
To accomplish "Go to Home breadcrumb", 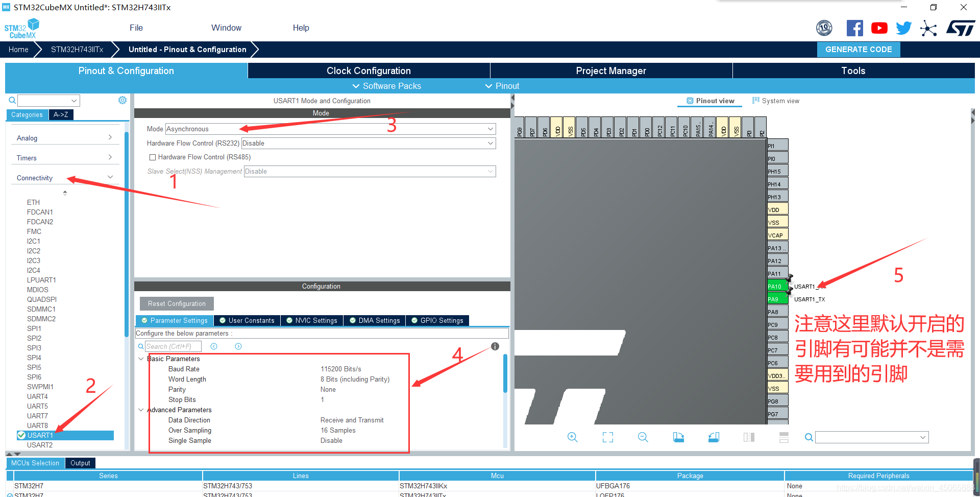I will coord(18,50).
